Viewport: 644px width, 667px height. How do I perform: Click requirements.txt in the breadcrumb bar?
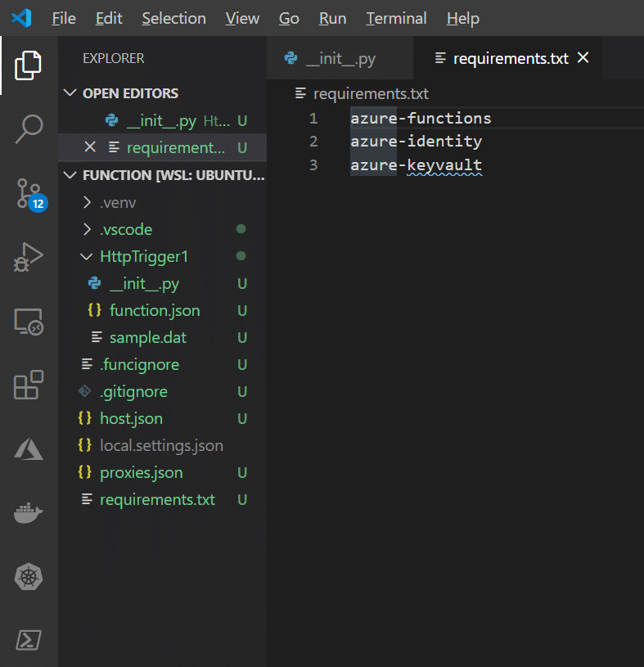371,93
